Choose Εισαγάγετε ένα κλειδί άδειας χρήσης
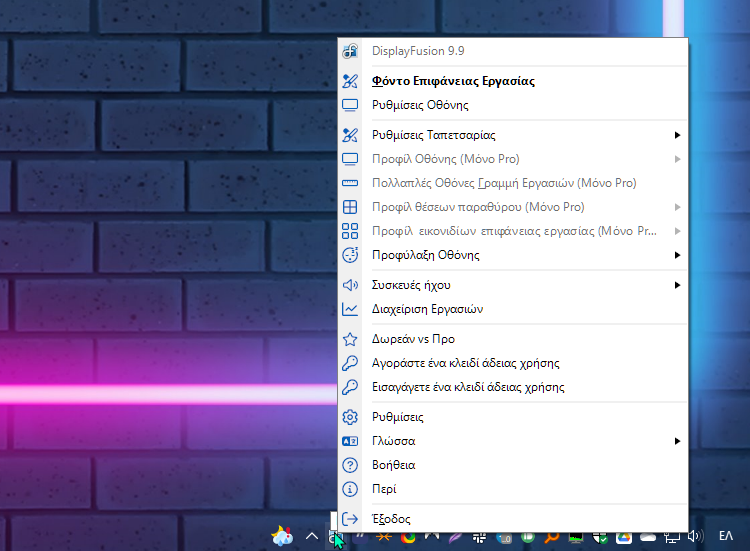The height and width of the screenshot is (551, 750). tap(513, 387)
